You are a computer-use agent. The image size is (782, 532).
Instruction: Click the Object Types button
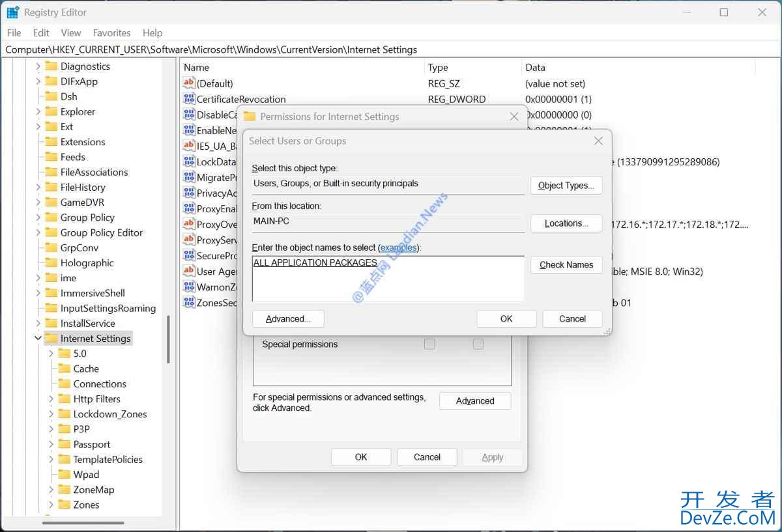(566, 186)
